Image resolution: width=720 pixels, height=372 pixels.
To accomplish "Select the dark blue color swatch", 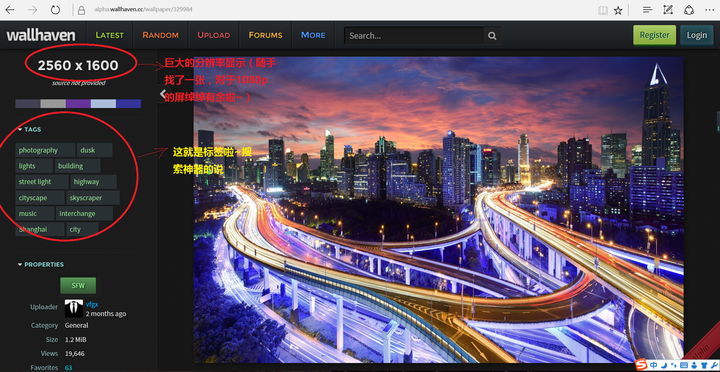I will 129,104.
